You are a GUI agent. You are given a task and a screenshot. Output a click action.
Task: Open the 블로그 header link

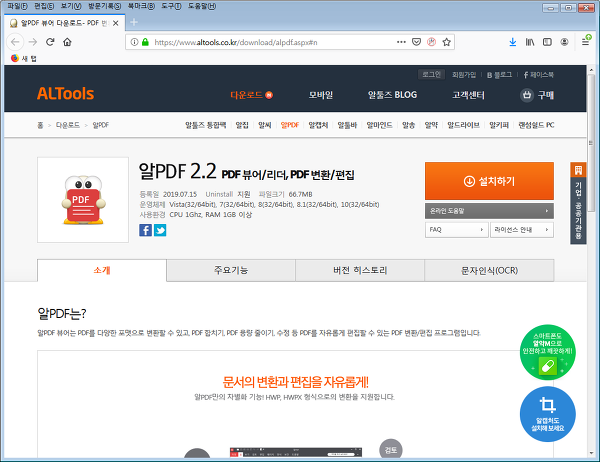pos(499,75)
